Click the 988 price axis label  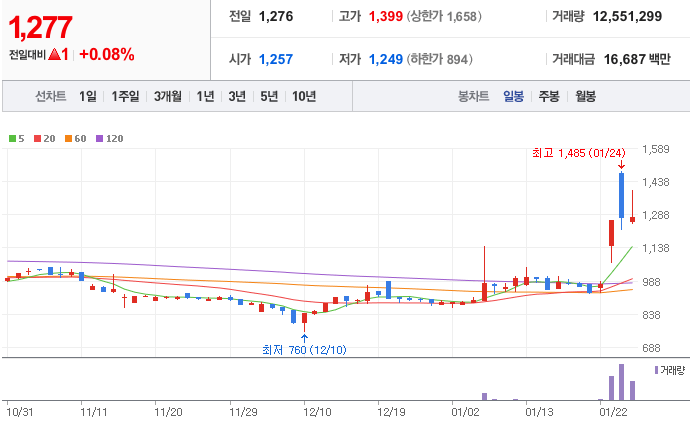click(651, 282)
